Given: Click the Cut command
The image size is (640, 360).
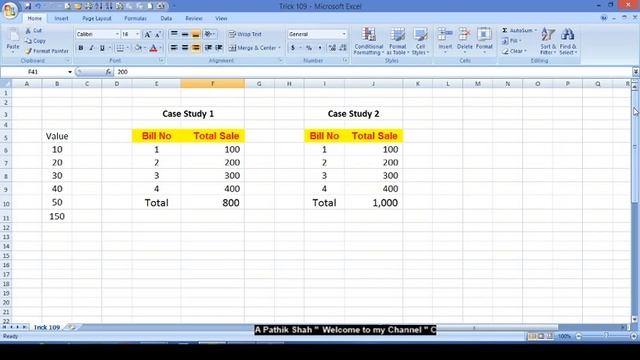Looking at the screenshot, I should click(x=33, y=31).
